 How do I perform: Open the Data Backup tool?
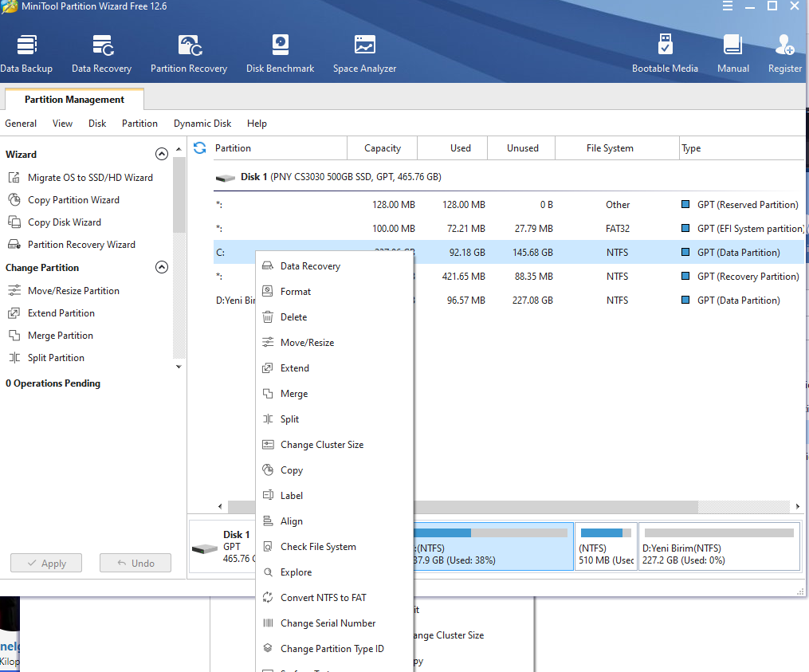click(x=26, y=53)
